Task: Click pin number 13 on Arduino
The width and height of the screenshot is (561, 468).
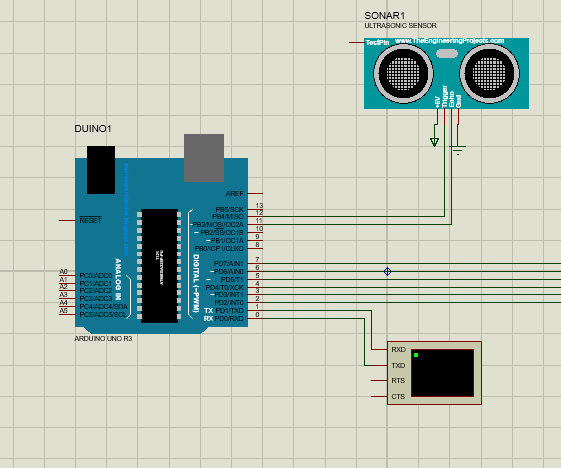Action: pos(259,206)
